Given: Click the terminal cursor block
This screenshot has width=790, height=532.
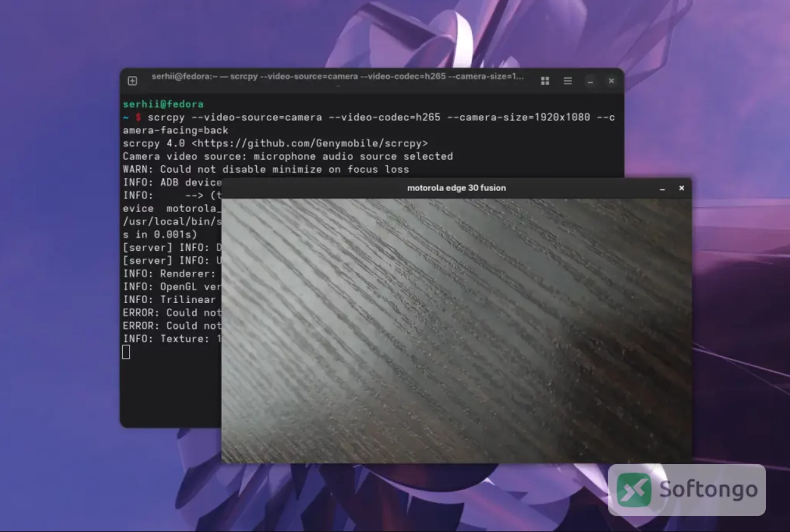Looking at the screenshot, I should coord(126,352).
